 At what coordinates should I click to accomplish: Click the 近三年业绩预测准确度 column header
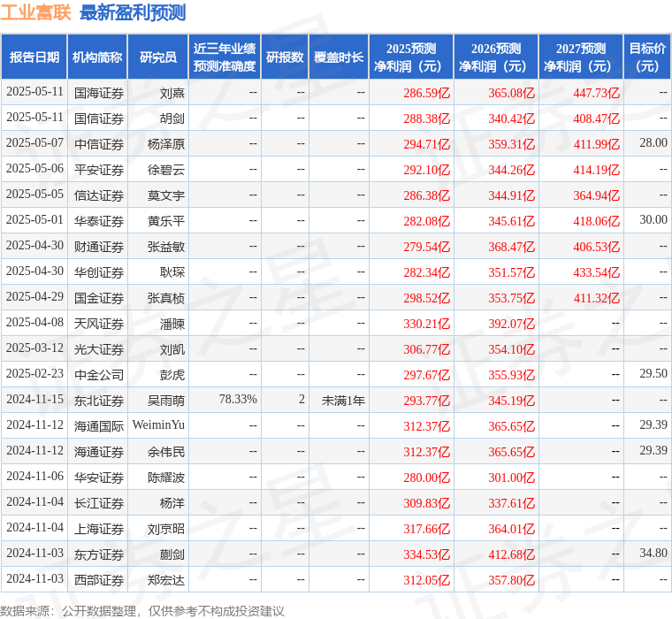click(225, 57)
